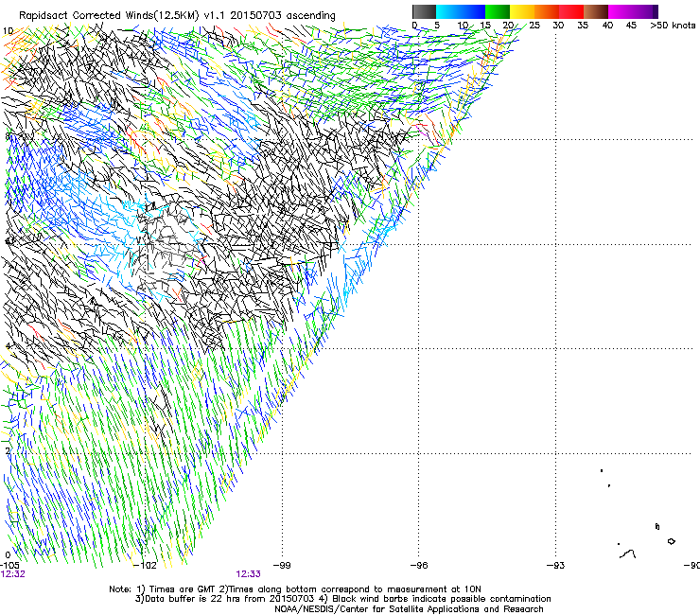Screen dimensions: 700x615
Task: Select the yellow 20-25 knots legend swatch
Action: pyautogui.click(x=522, y=11)
